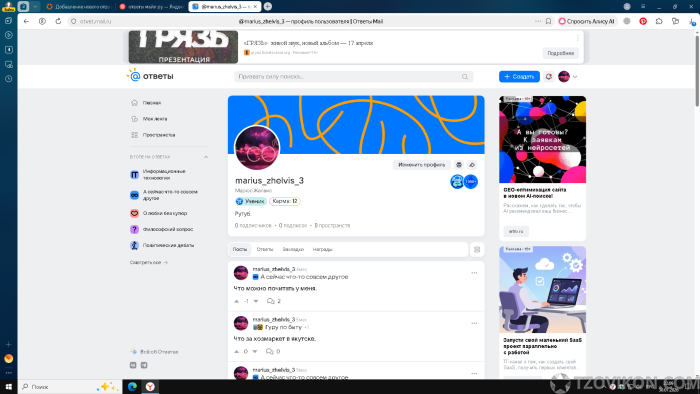700x394 pixels.
Task: Open 'Информационные технологии' space
Action: click(x=164, y=174)
